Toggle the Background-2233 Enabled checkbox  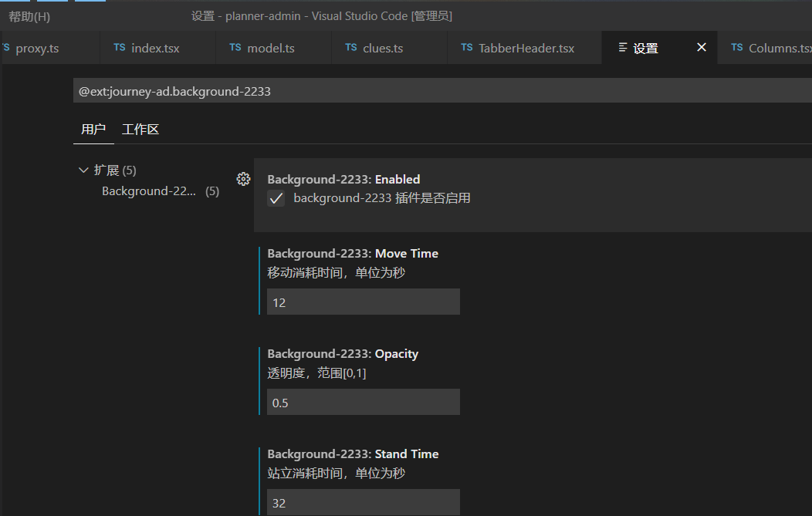[x=276, y=198]
